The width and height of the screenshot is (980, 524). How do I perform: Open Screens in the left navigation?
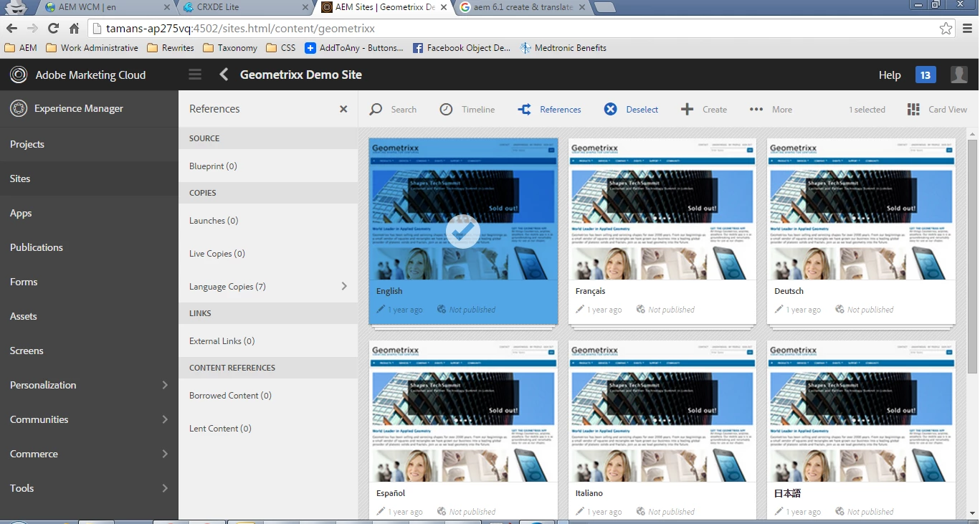coord(89,351)
